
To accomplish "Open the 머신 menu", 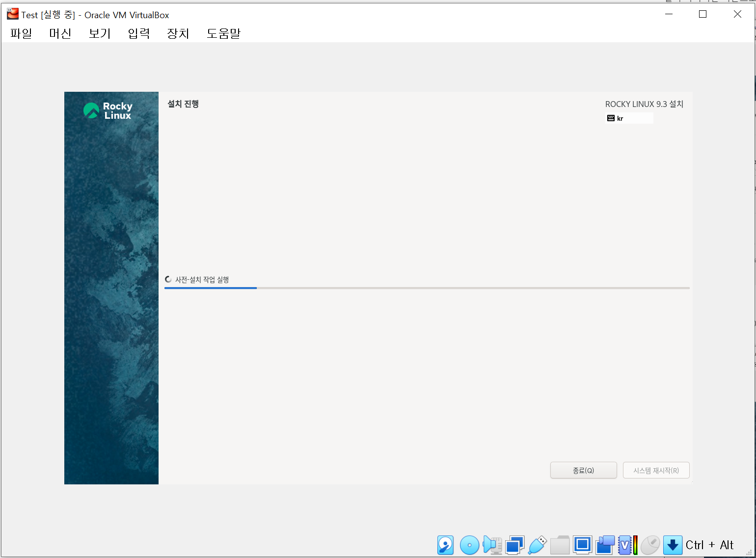I will 60,33.
